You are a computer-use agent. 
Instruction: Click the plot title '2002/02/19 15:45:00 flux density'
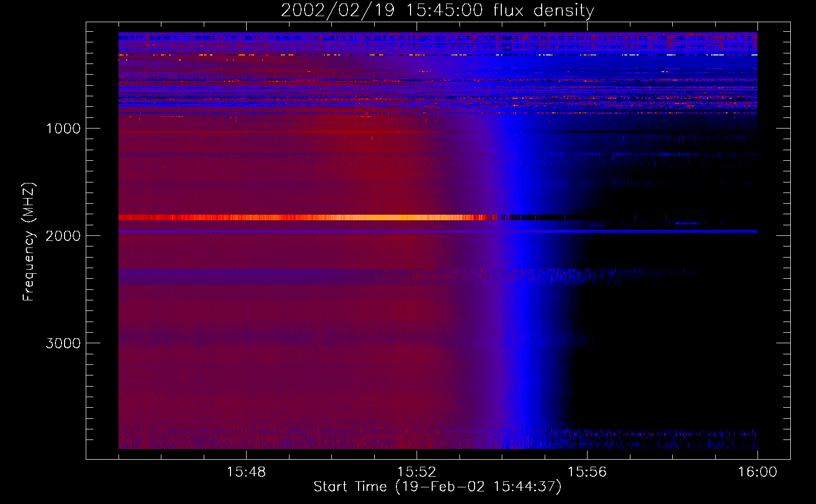click(437, 10)
